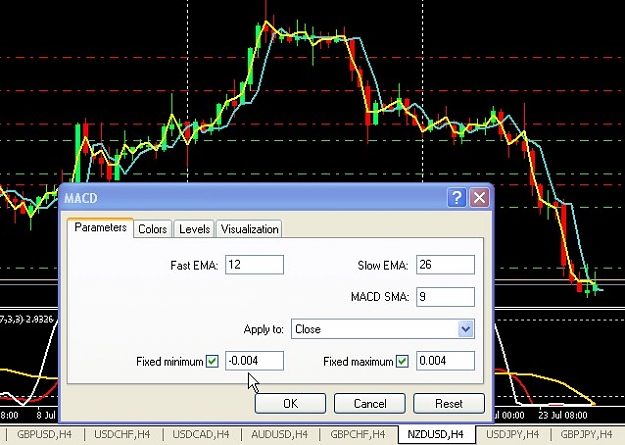The width and height of the screenshot is (625, 445).
Task: Click the '8 Jul' date axis label
Action: point(46,415)
